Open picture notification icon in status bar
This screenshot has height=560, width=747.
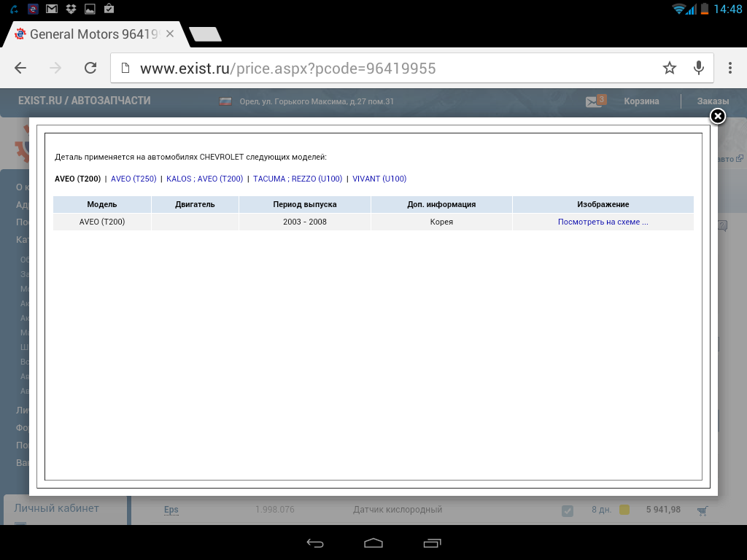pos(90,9)
